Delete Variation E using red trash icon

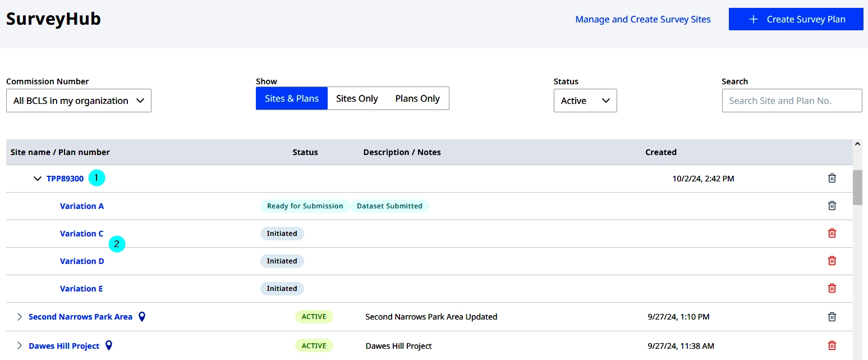click(832, 288)
